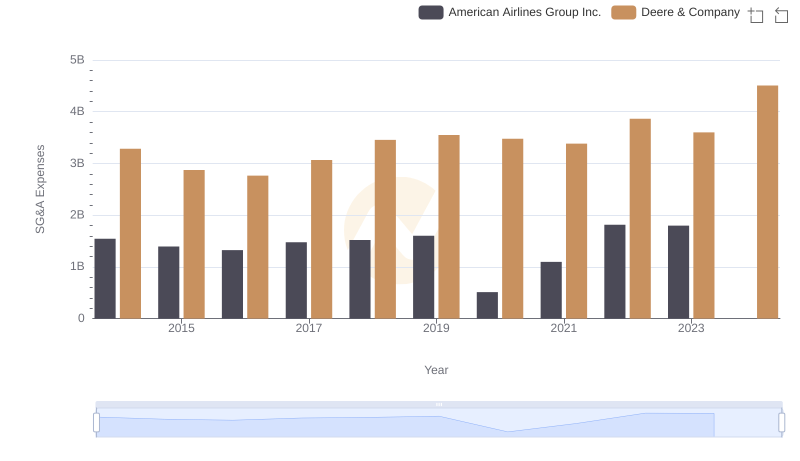Click the American Airlines 2019 bar
The height and width of the screenshot is (461, 800).
423,277
